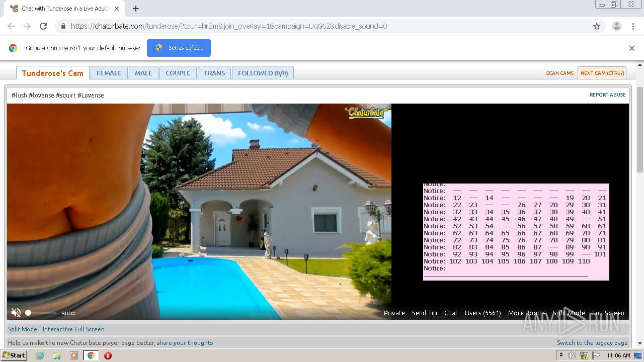Open media player taskbar icon

[x=74, y=355]
